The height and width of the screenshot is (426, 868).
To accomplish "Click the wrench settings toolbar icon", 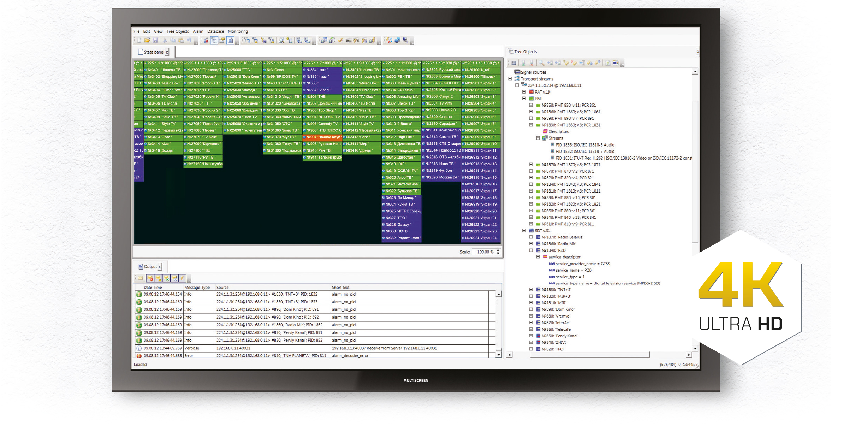I will pos(206,41).
